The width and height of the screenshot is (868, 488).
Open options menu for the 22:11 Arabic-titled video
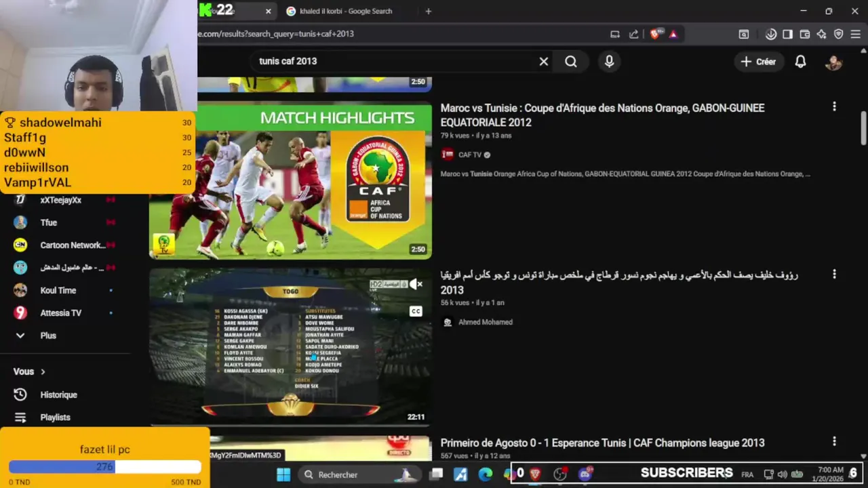(834, 274)
